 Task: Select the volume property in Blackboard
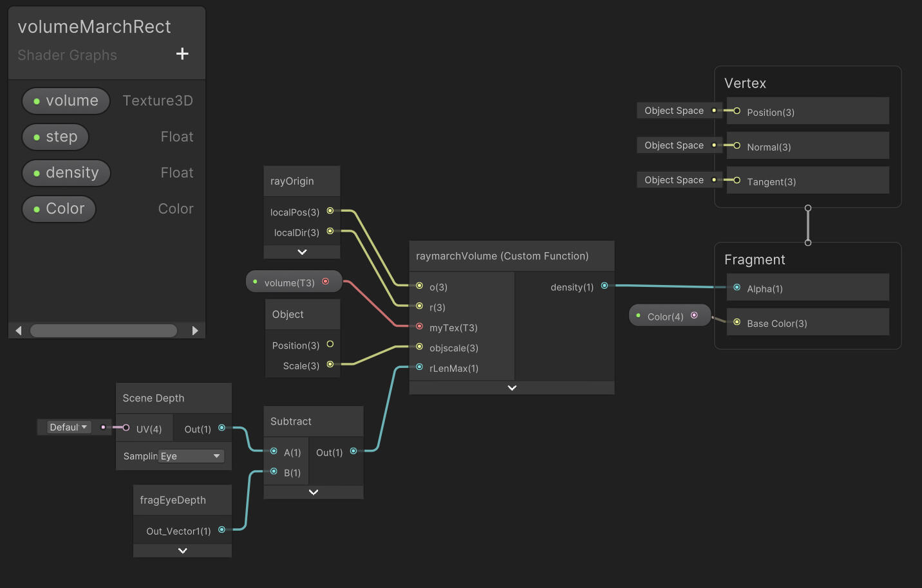66,101
